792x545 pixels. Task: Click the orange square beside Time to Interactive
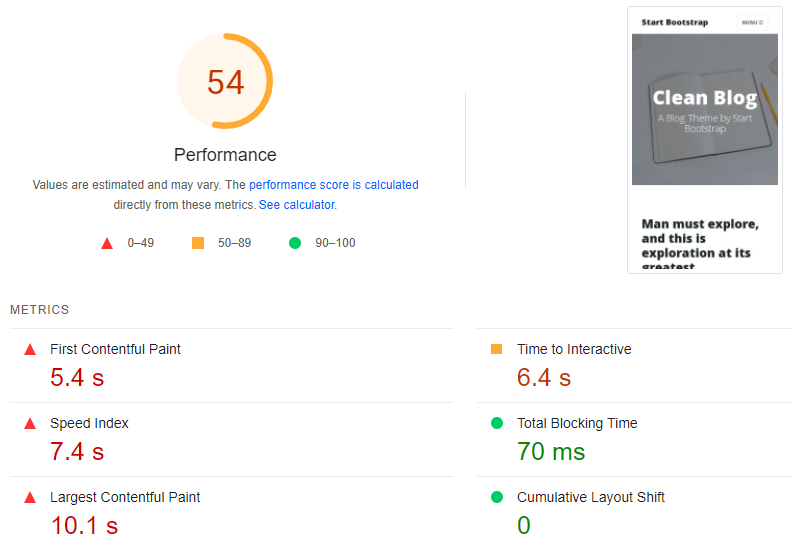pyautogui.click(x=497, y=349)
